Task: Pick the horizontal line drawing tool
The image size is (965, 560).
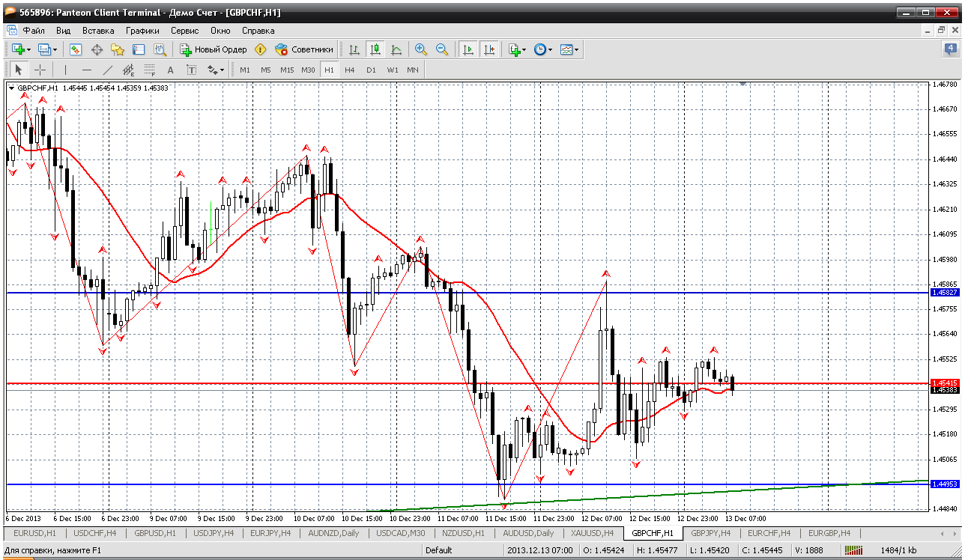Action: point(86,70)
